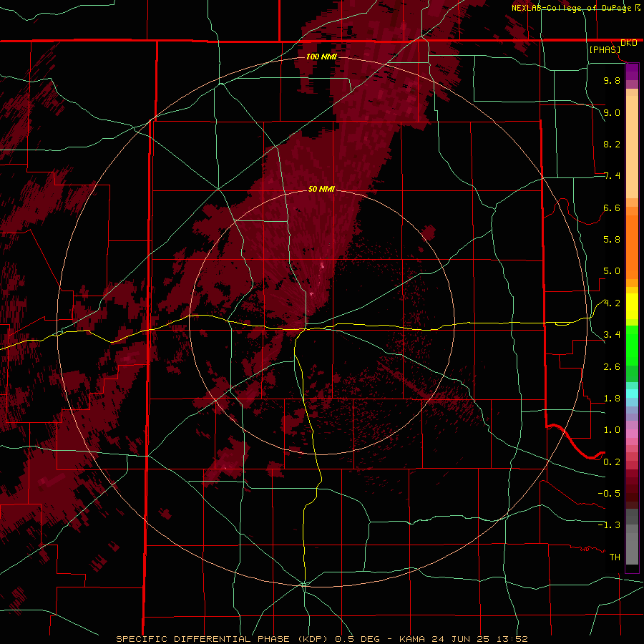644x644 pixels.
Task: Select the DKD label above the color scale
Action: click(628, 43)
